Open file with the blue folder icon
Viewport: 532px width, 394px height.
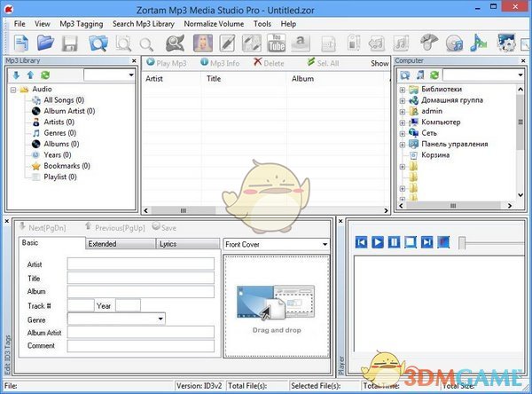46,43
